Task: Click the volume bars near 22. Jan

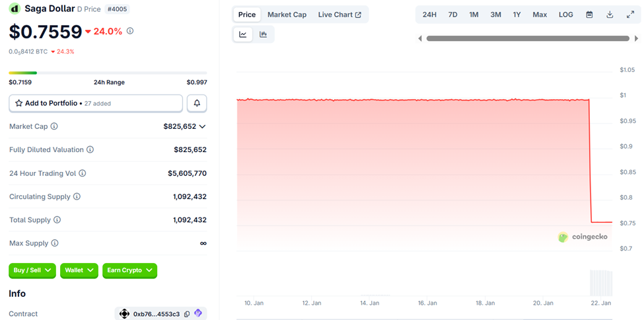Action: (x=601, y=282)
